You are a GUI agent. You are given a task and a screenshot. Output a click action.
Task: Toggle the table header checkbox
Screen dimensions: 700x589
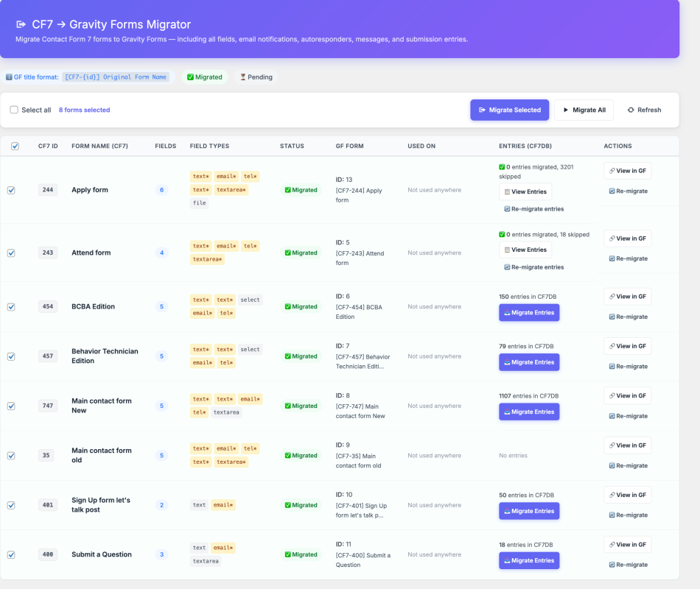(15, 146)
